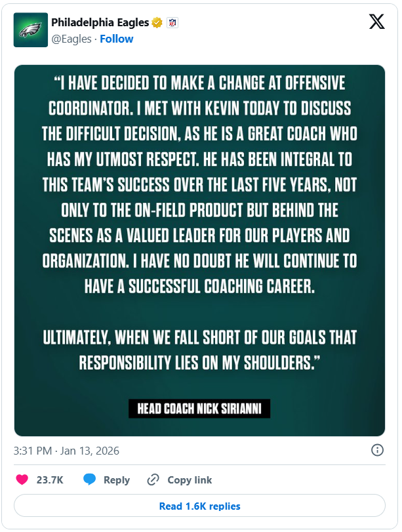The height and width of the screenshot is (532, 402).
Task: Click the gold verified badge
Action: click(x=157, y=23)
